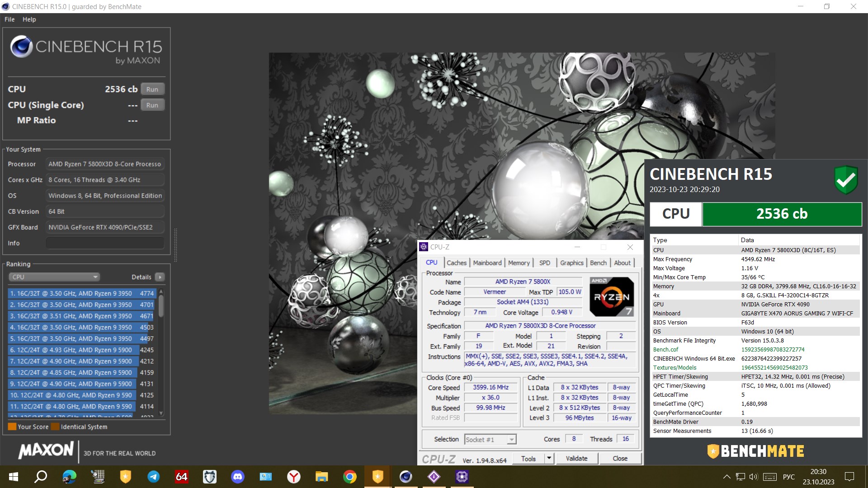Open Google Chrome from the taskbar

coord(349,477)
